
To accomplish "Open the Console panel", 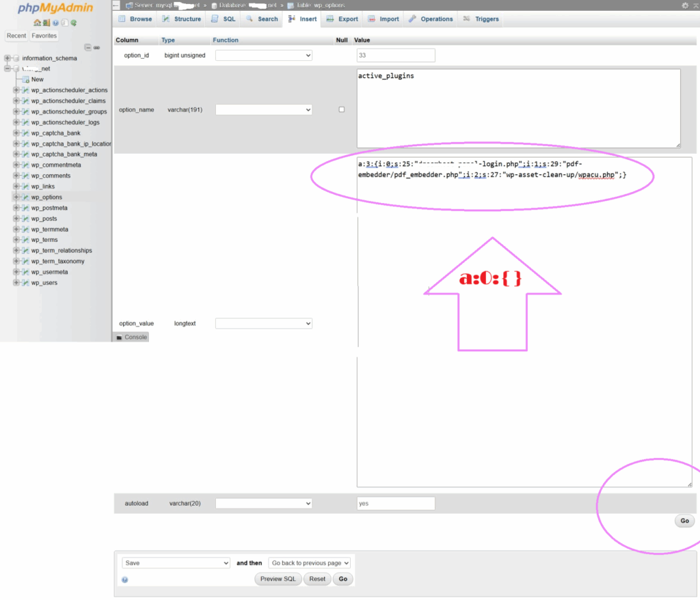I will pos(132,338).
